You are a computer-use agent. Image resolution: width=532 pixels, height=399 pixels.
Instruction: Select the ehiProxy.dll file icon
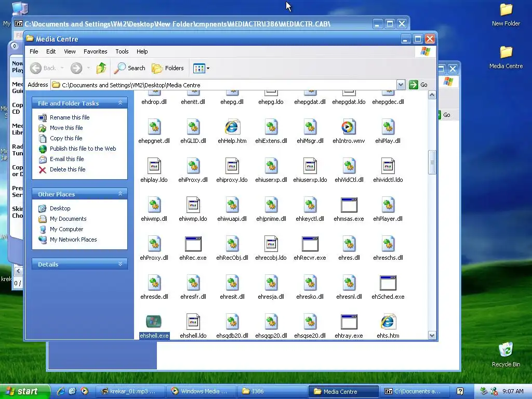193,166
